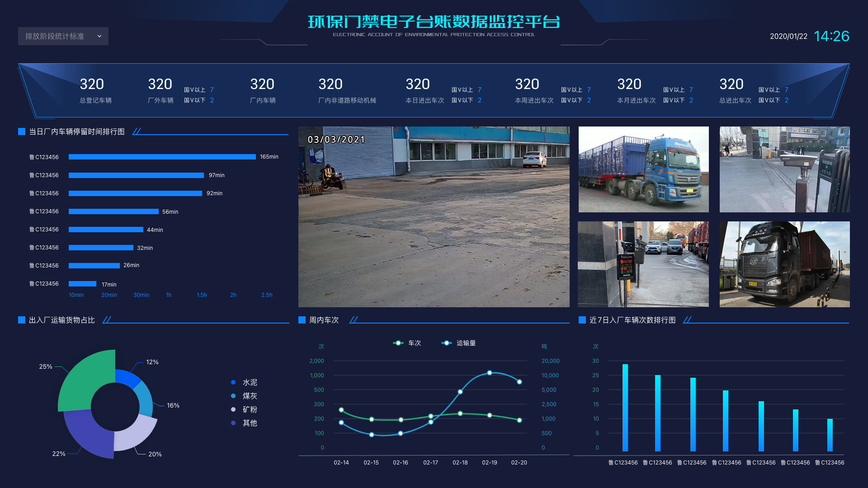Click the 165min bar for the top 鲁C123456
Viewport: 868px width, 488px height.
[x=161, y=157]
